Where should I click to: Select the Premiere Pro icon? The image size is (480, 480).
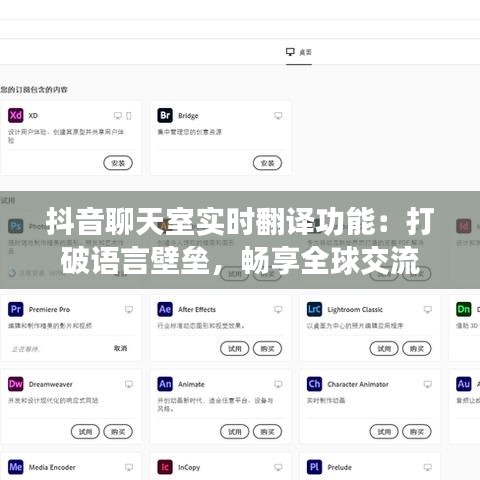pyautogui.click(x=16, y=309)
